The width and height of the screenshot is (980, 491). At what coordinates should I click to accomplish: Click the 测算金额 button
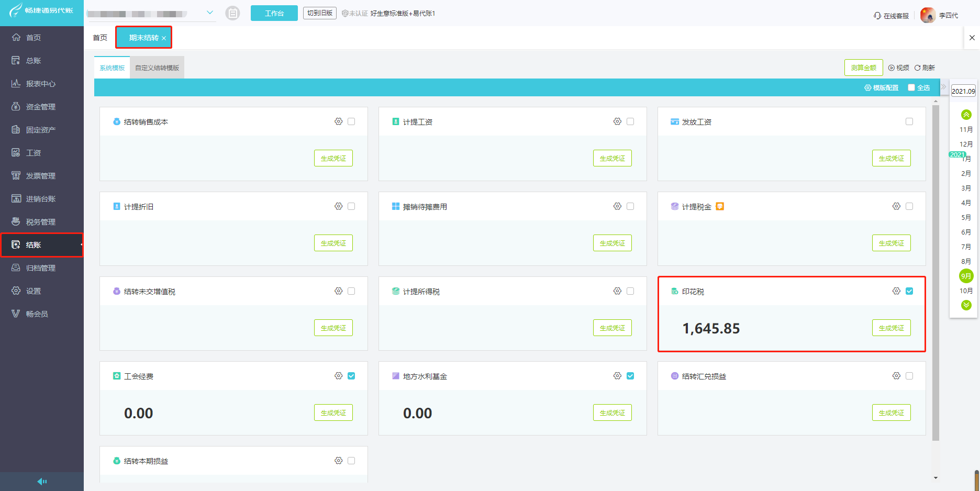pos(864,68)
